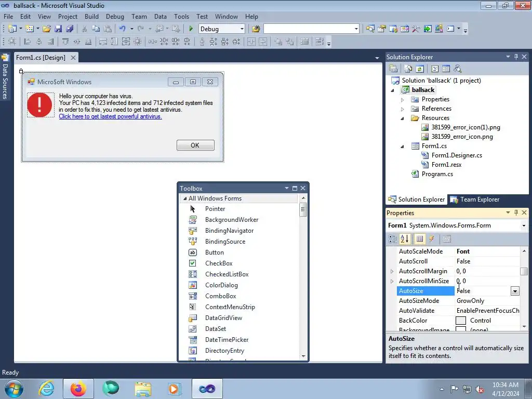Collapse the All Windows Forms toolbox group

click(x=185, y=198)
